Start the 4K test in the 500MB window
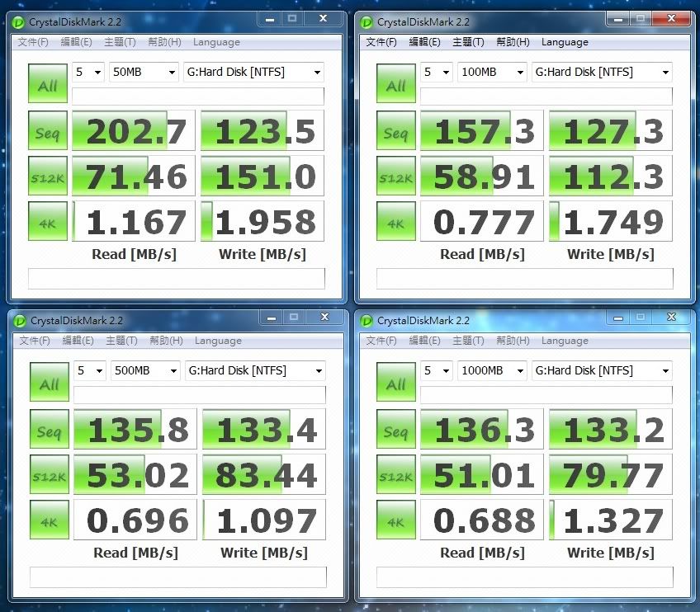 point(50,520)
